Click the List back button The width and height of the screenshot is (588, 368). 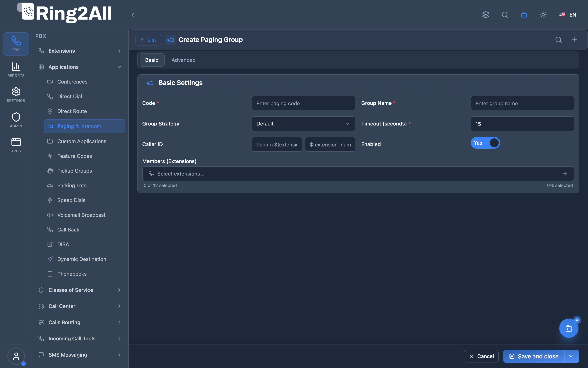[148, 40]
